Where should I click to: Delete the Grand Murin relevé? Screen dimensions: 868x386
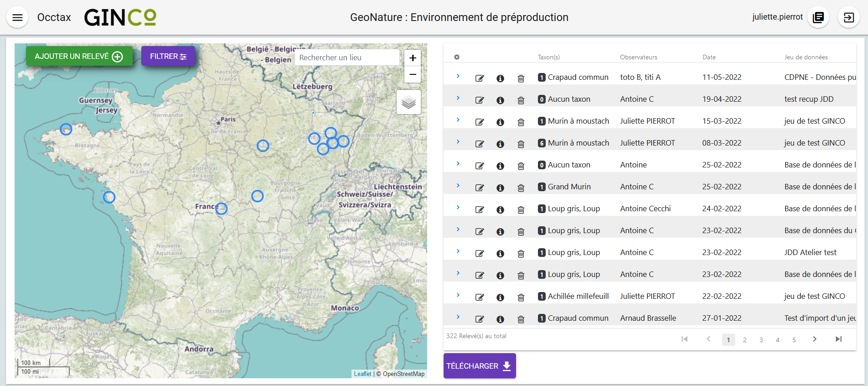pos(521,188)
